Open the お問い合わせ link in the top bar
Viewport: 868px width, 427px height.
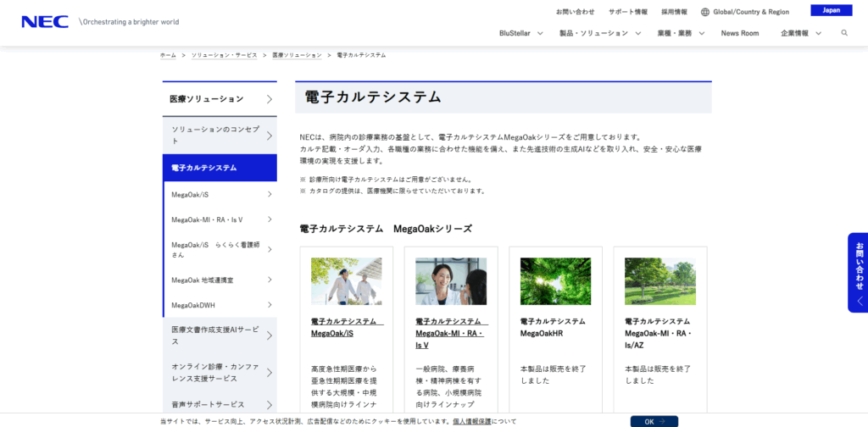click(576, 12)
